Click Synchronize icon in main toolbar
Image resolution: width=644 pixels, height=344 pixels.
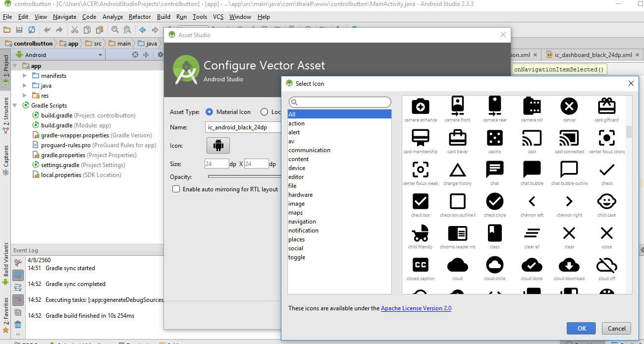(32, 30)
